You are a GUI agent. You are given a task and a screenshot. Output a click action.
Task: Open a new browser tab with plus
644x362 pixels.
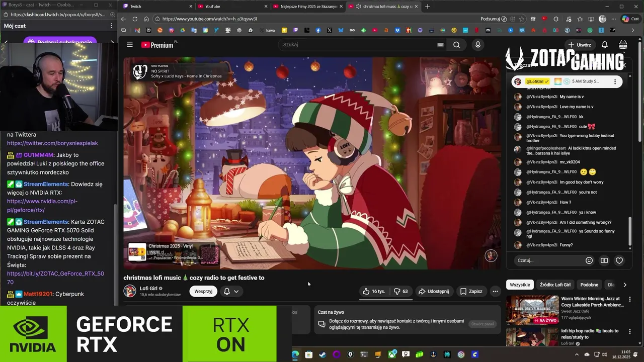pos(428,7)
